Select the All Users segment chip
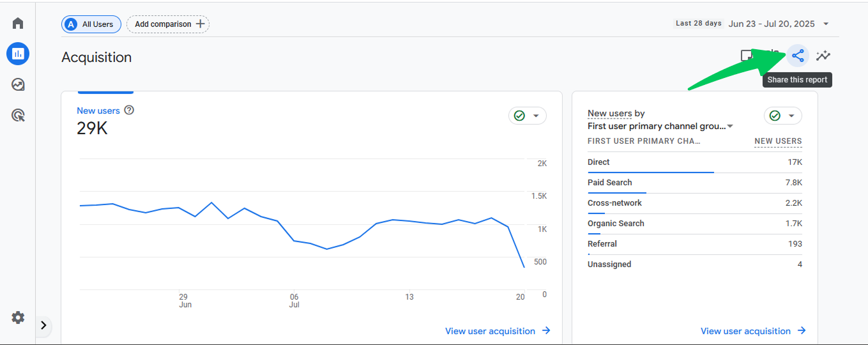 pyautogui.click(x=90, y=24)
